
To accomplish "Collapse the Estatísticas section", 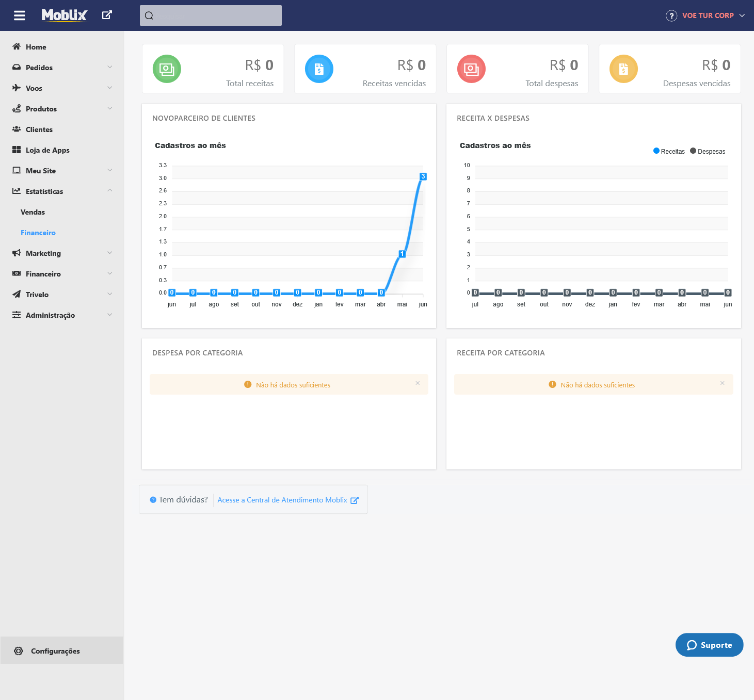I will pos(110,191).
